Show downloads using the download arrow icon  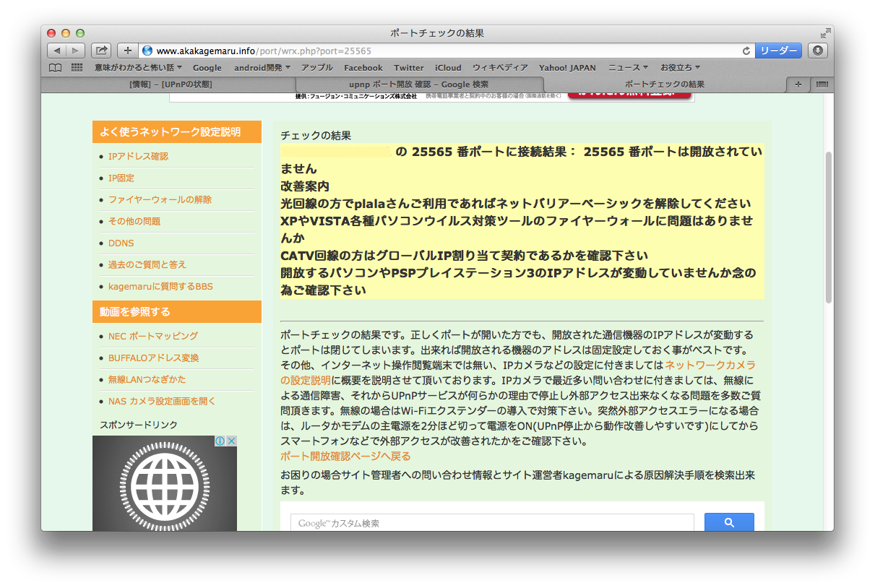(x=817, y=51)
